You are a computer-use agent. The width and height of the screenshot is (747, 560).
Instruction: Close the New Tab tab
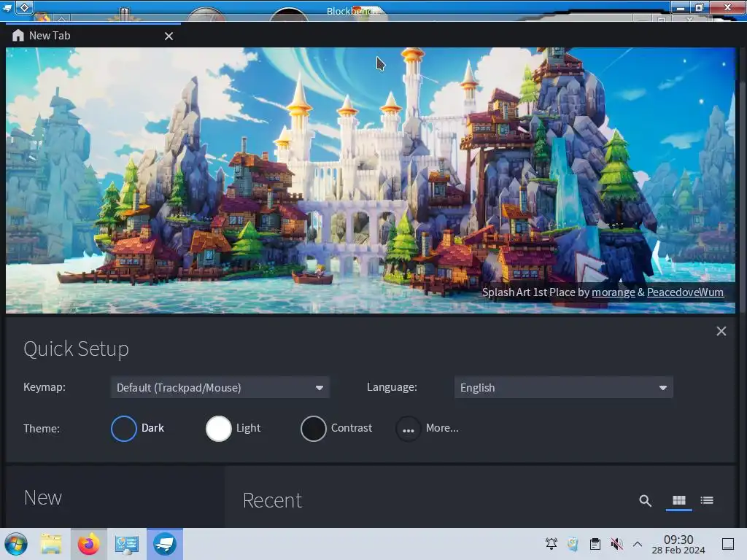169,36
